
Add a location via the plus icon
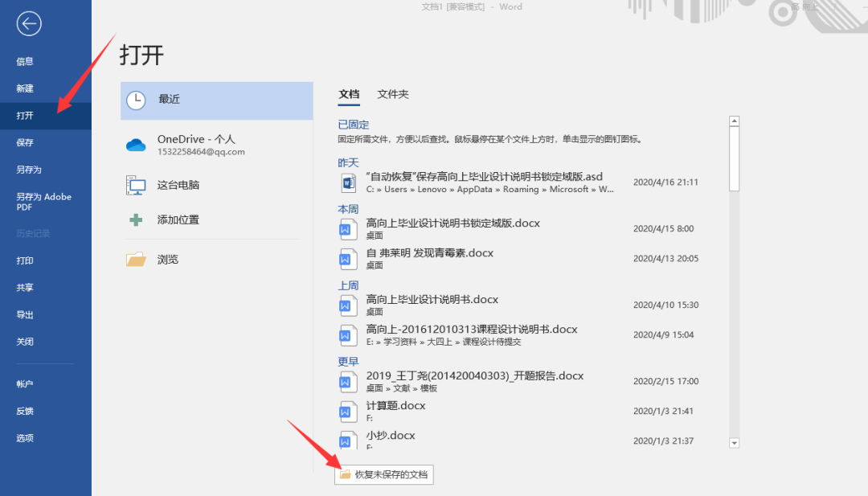136,219
